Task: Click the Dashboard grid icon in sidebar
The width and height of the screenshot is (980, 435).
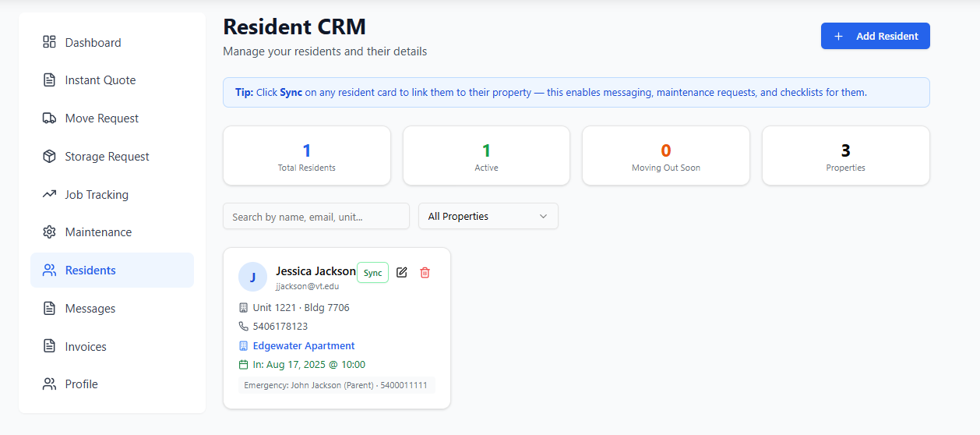Action: pos(49,42)
